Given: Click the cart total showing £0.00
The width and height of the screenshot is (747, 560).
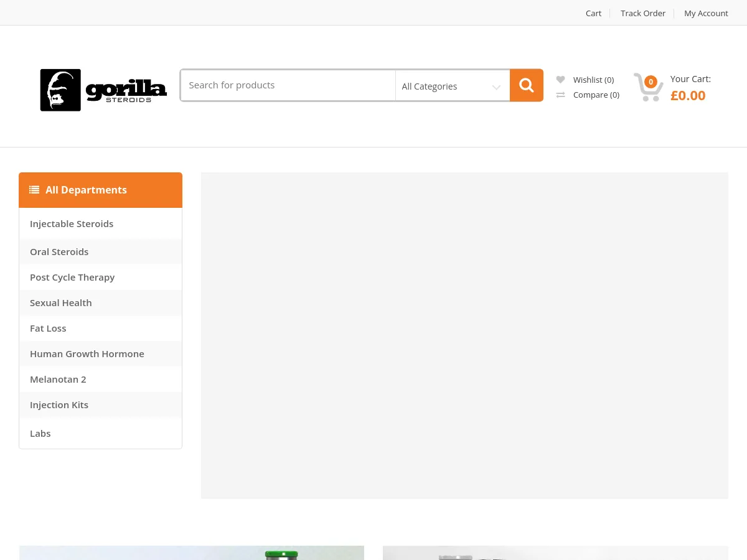Looking at the screenshot, I should click(688, 95).
